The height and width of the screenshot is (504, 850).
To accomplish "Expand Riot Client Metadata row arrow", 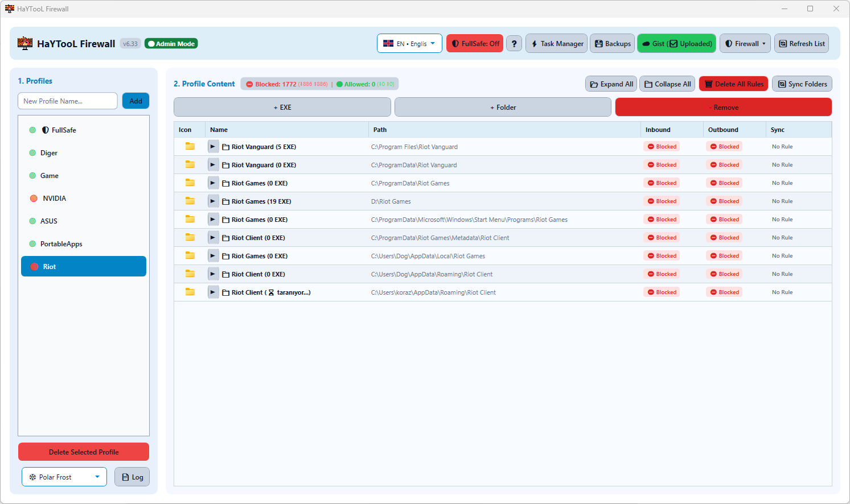I will pos(213,238).
